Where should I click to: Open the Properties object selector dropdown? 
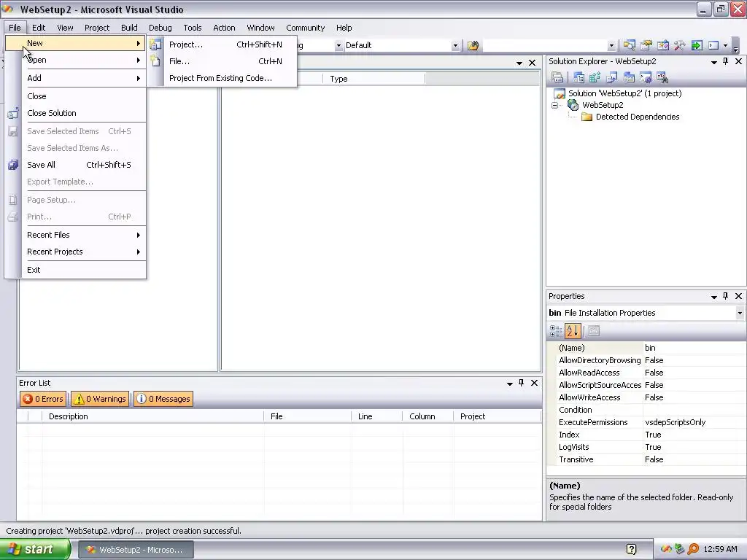click(x=740, y=313)
